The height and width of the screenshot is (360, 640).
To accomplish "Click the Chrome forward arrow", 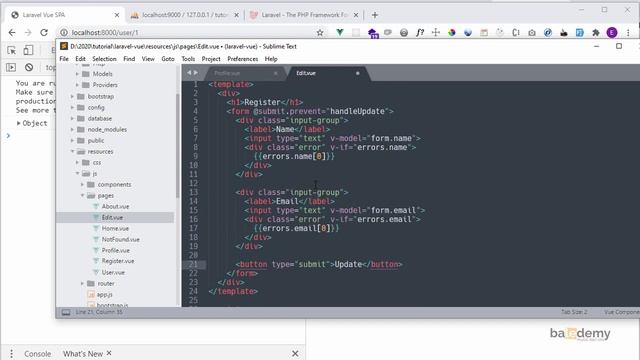I will (x=28, y=33).
